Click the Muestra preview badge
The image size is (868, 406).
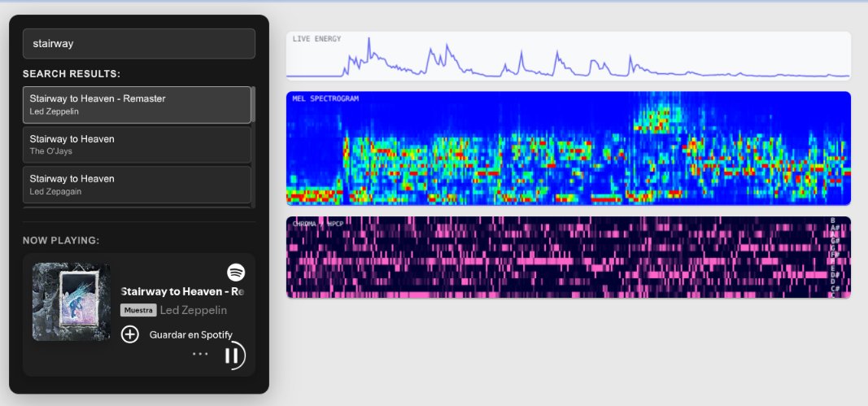coord(138,310)
